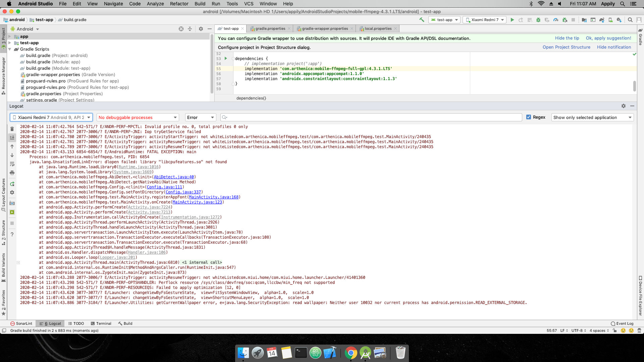This screenshot has height=362, width=644.
Task: Open the Error log level dropdown
Action: (200, 117)
